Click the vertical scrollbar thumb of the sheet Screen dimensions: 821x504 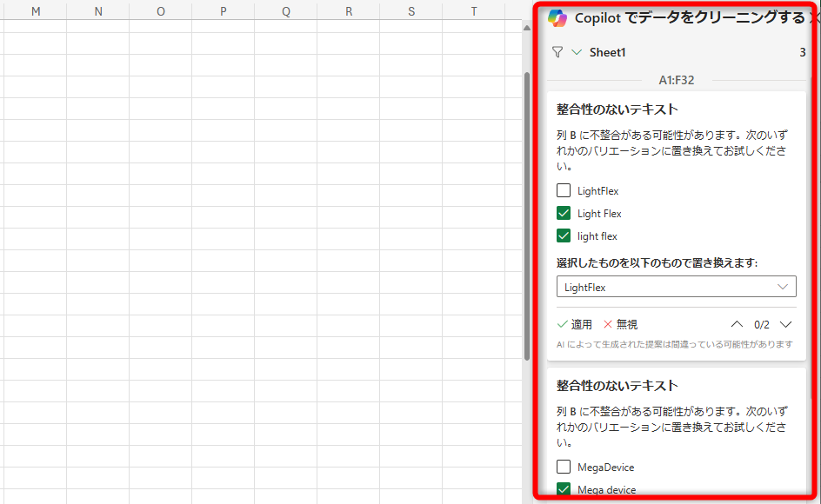point(527,216)
